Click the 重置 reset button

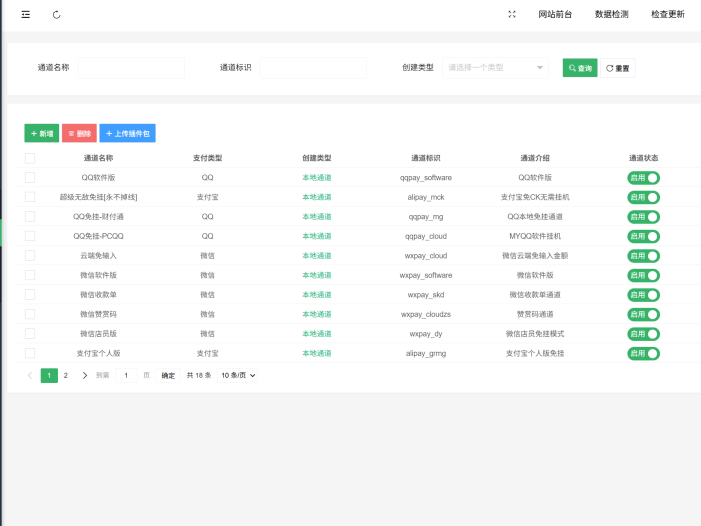[617, 68]
